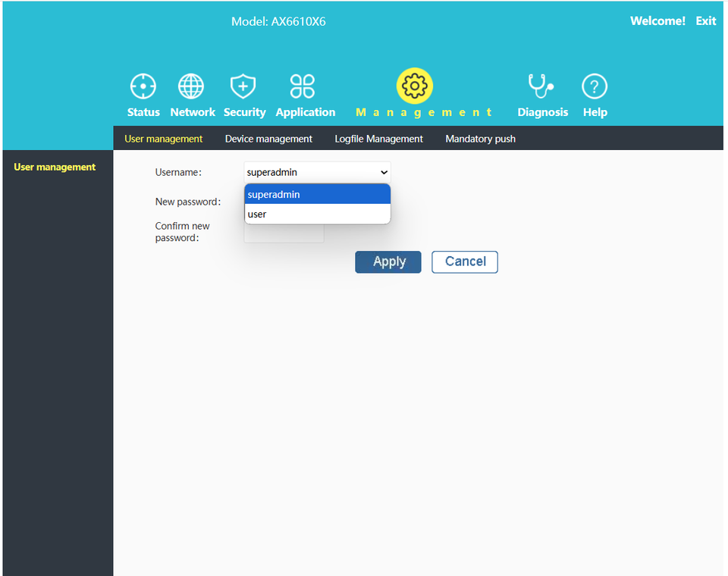Image resolution: width=728 pixels, height=576 pixels.
Task: Select the Security shield icon
Action: coord(243,86)
